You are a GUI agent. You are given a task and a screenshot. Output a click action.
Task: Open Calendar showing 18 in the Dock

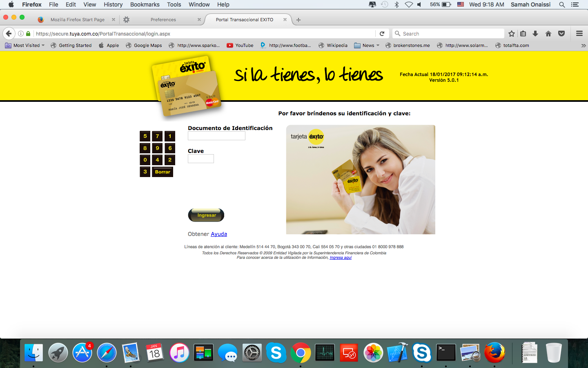(x=155, y=352)
